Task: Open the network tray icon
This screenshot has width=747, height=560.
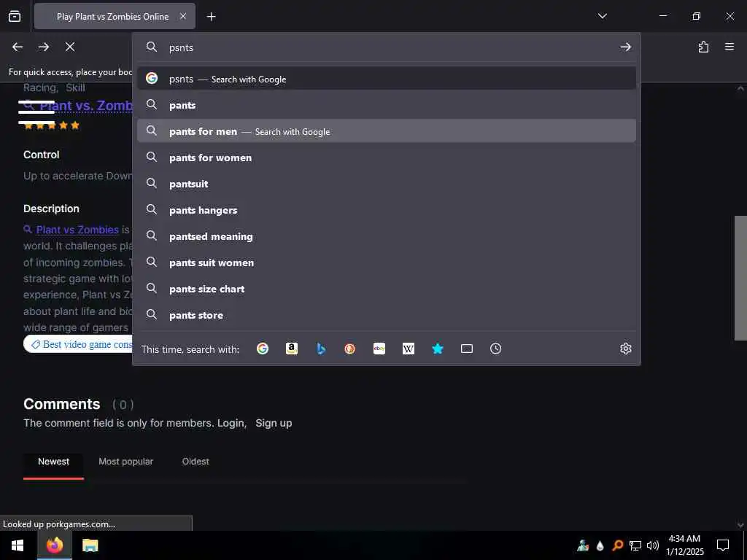Action: click(635, 545)
